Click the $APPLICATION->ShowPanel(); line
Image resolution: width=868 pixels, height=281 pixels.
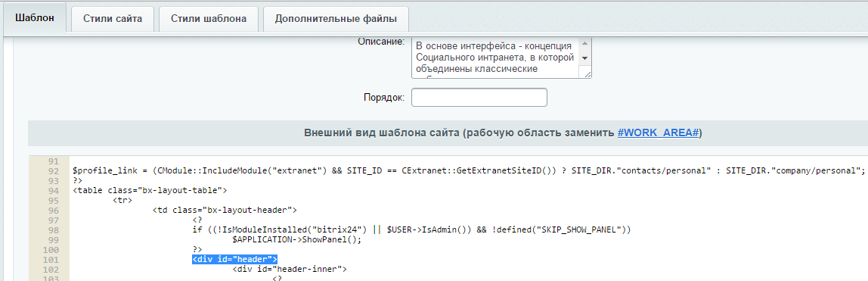tap(296, 239)
